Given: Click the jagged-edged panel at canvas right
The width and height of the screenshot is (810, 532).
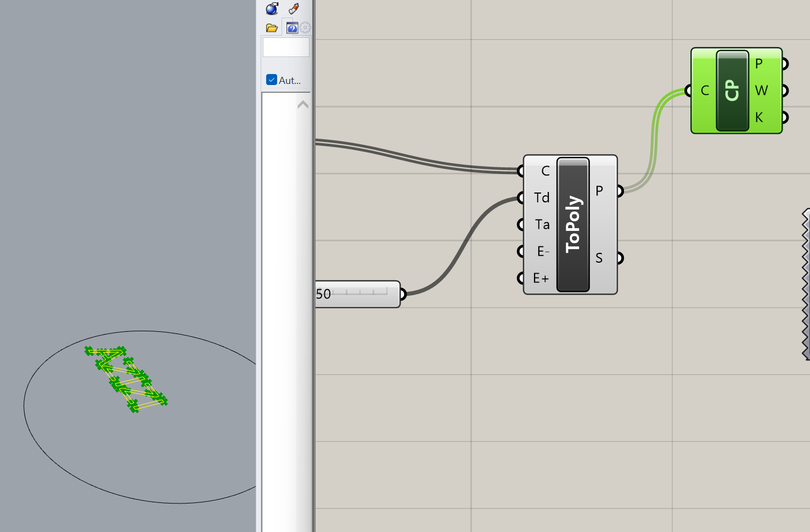Looking at the screenshot, I should point(806,284).
